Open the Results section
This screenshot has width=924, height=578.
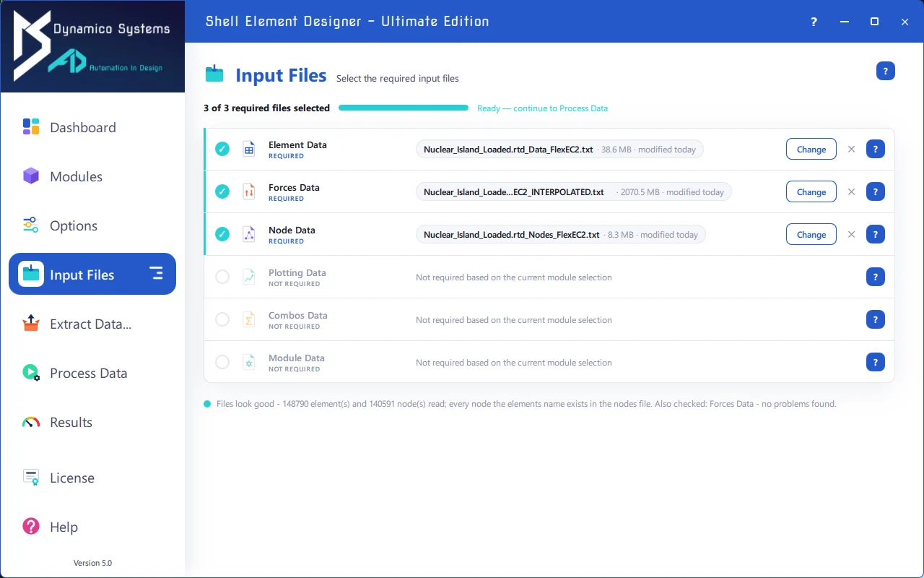[x=92, y=422]
